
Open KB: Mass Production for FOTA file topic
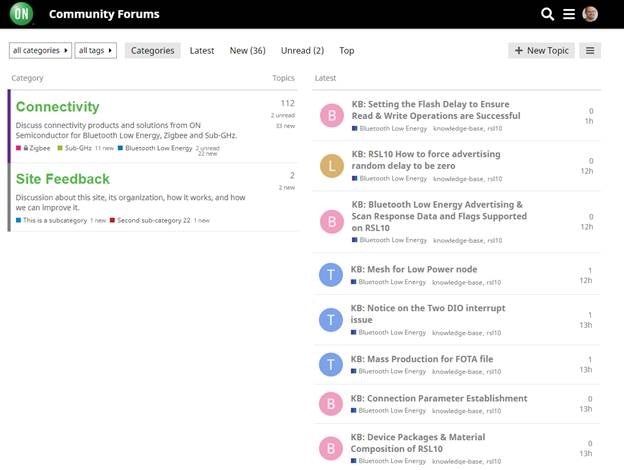[x=422, y=359]
